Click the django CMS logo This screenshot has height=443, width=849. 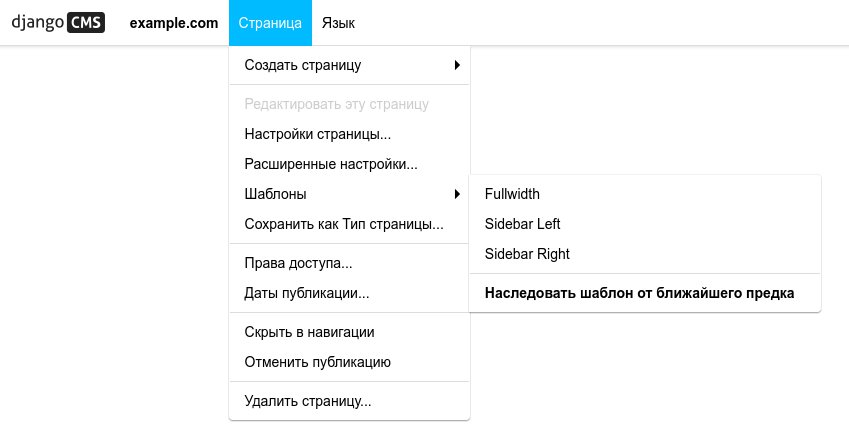pyautogui.click(x=58, y=23)
